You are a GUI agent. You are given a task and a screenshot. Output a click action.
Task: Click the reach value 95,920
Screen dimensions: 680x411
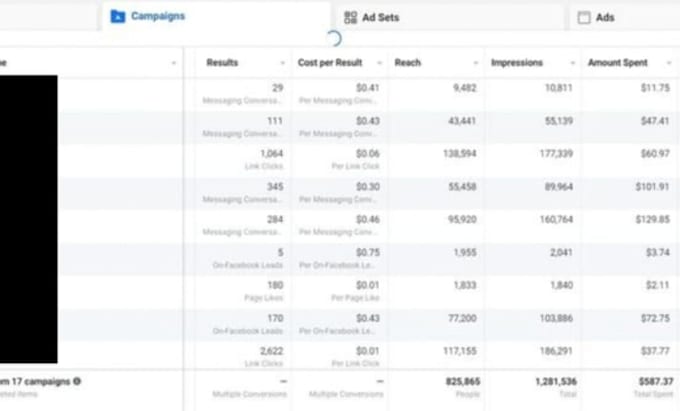462,219
